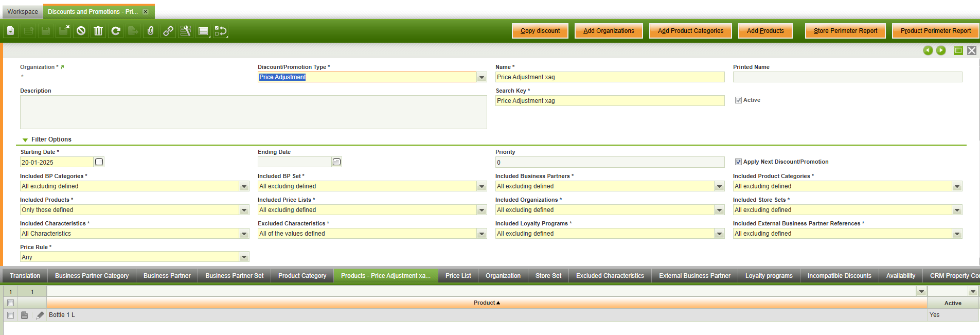Open the Incompatible Discounts tab

coord(839,276)
